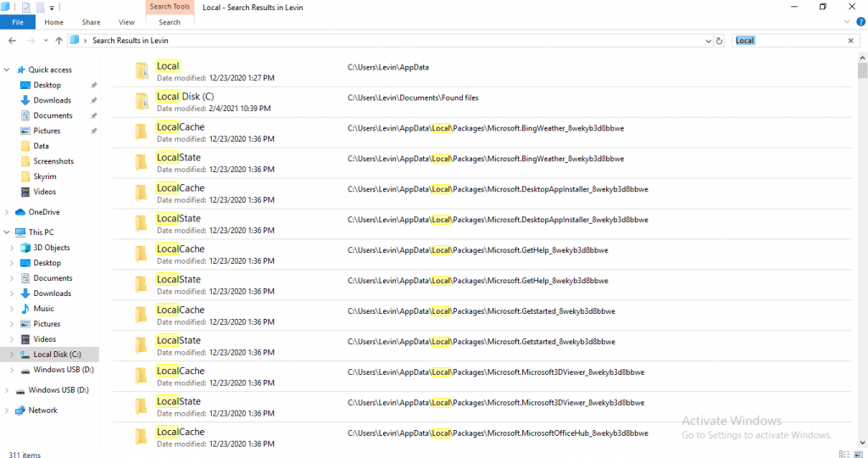
Task: Open Downloads under Quick access
Action: click(52, 100)
